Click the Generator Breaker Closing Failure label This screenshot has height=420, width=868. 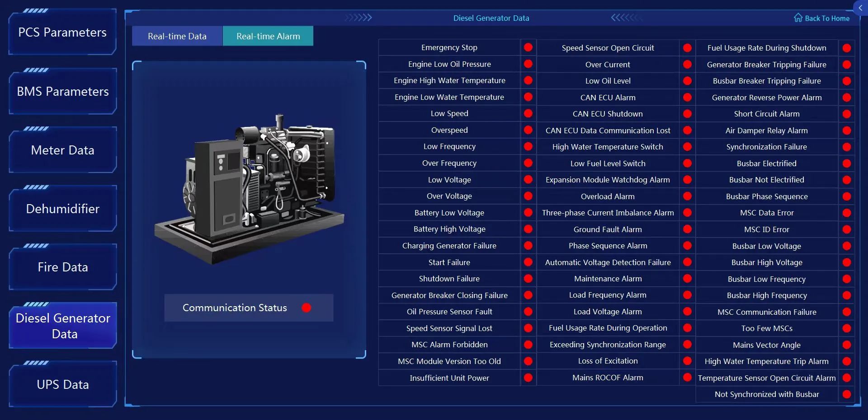pos(449,295)
